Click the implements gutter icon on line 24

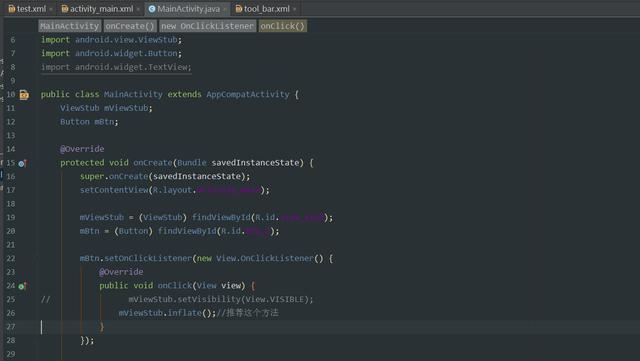pyautogui.click(x=23, y=286)
